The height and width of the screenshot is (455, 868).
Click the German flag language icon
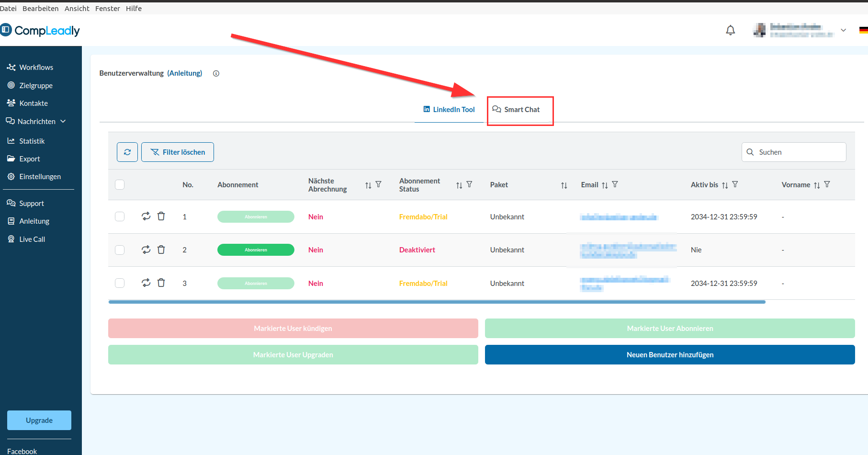863,30
